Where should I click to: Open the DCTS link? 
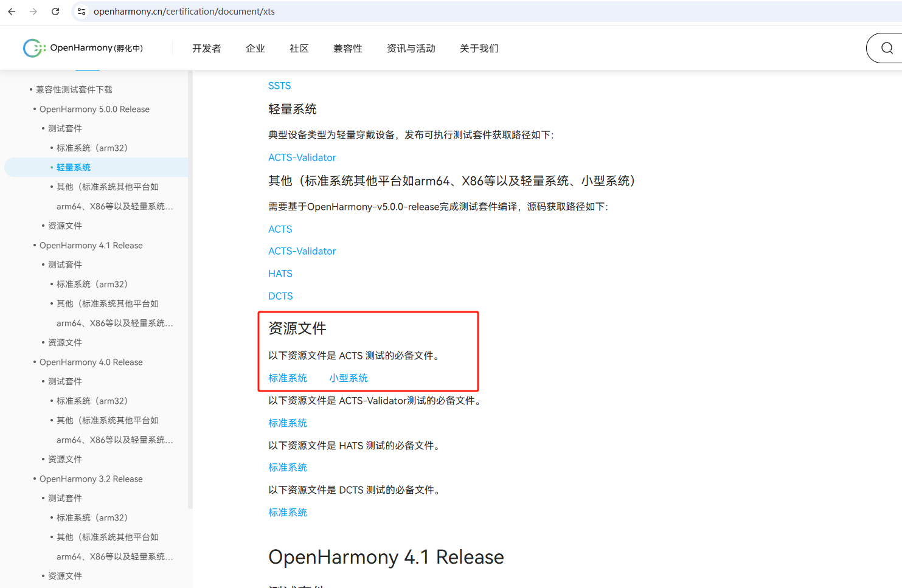(x=281, y=296)
